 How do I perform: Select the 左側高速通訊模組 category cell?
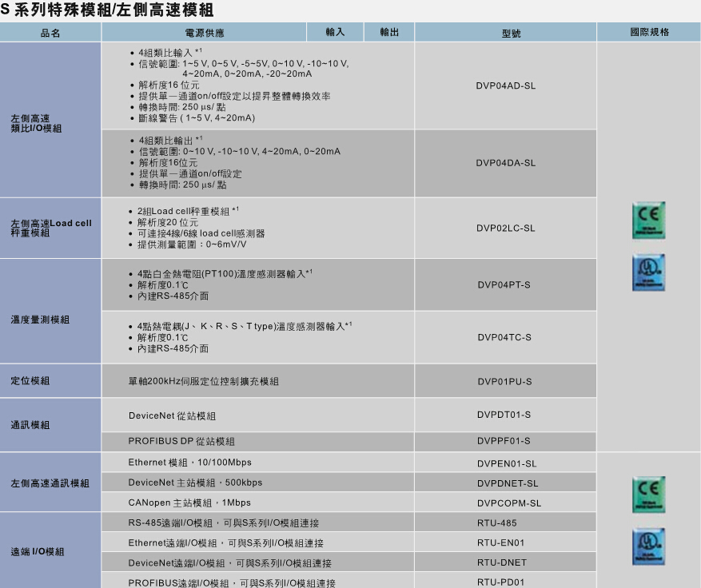[50, 483]
